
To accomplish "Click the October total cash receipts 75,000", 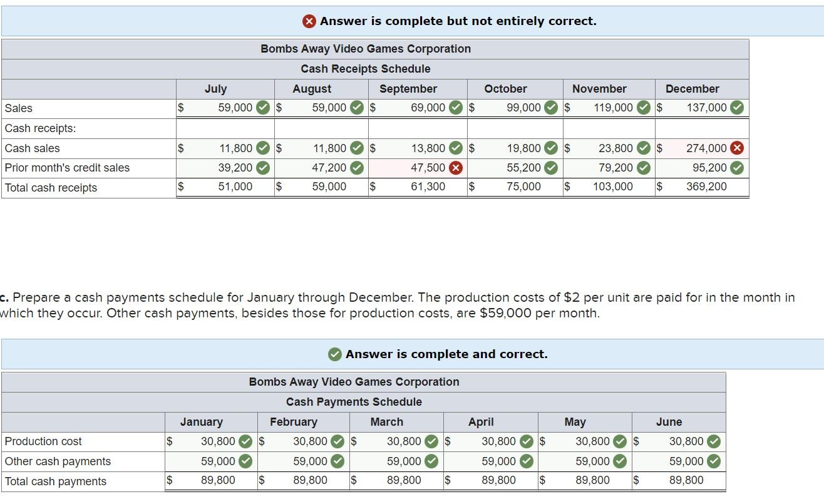I will [523, 187].
